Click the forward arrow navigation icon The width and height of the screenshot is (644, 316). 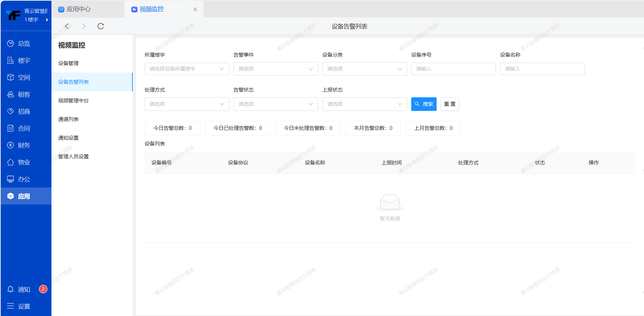coord(84,26)
